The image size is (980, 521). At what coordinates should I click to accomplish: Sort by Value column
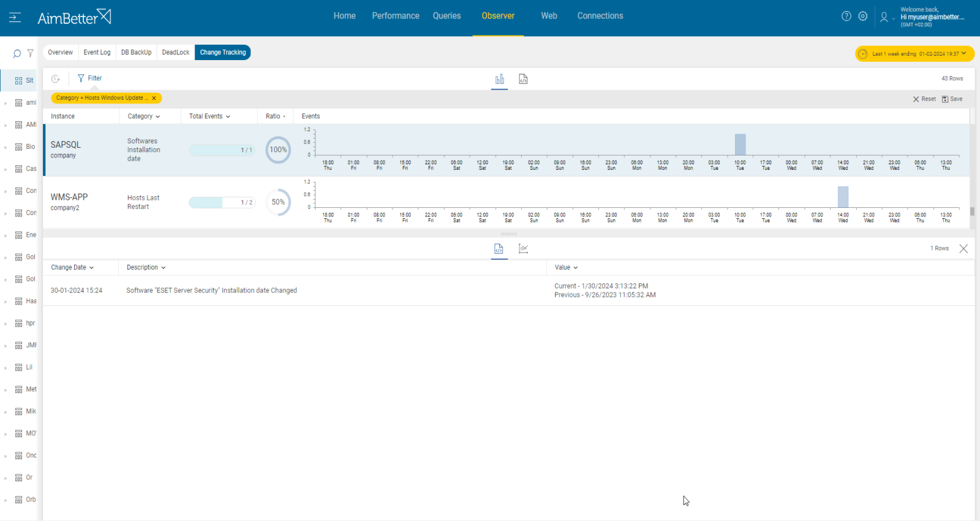pos(566,268)
